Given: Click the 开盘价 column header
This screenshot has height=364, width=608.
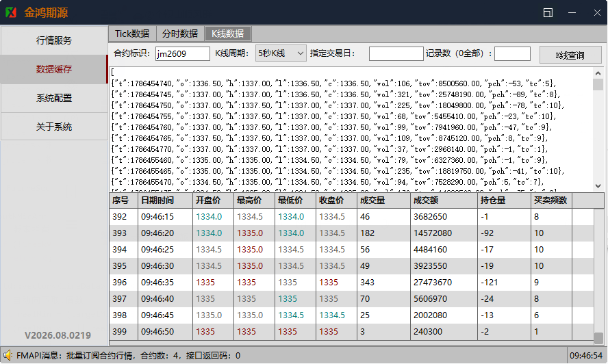Looking at the screenshot, I should tap(213, 200).
